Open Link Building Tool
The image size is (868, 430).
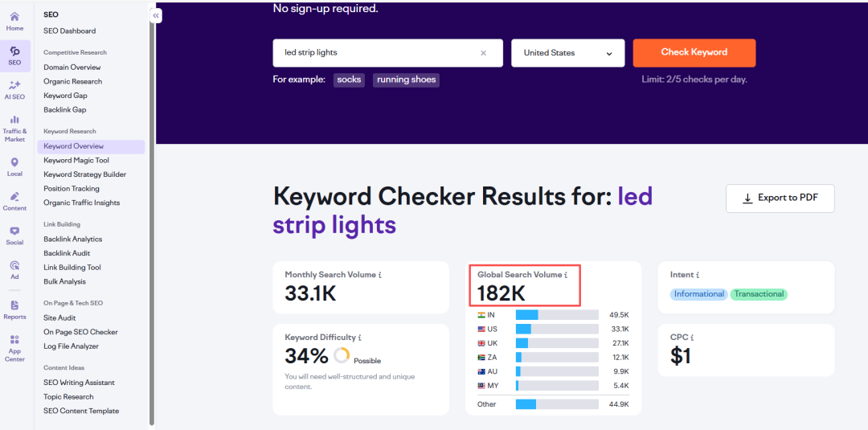(72, 268)
